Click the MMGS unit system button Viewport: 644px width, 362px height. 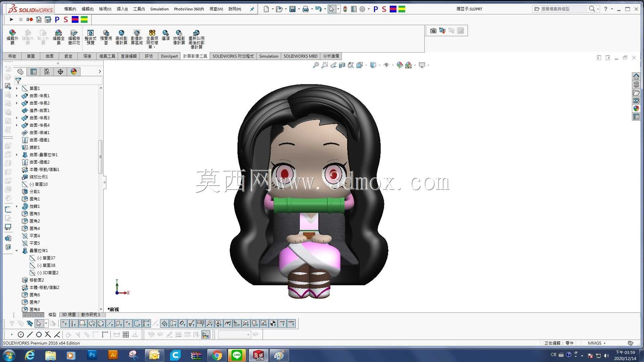596,343
